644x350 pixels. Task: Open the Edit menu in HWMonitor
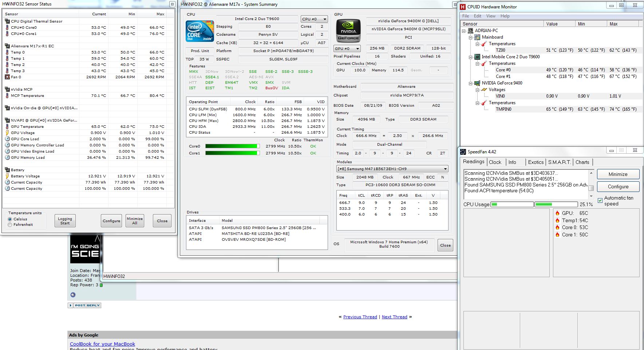click(x=478, y=16)
